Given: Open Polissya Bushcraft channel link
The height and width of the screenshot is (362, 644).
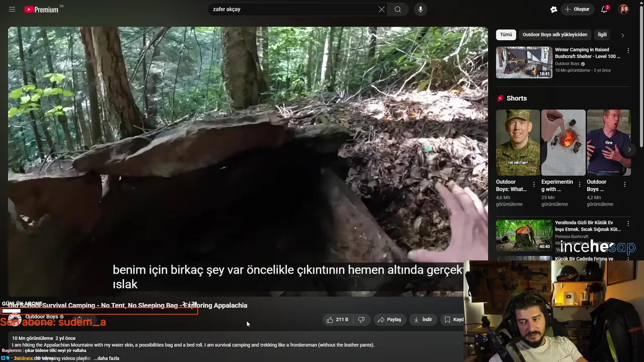Looking at the screenshot, I should coord(572,237).
